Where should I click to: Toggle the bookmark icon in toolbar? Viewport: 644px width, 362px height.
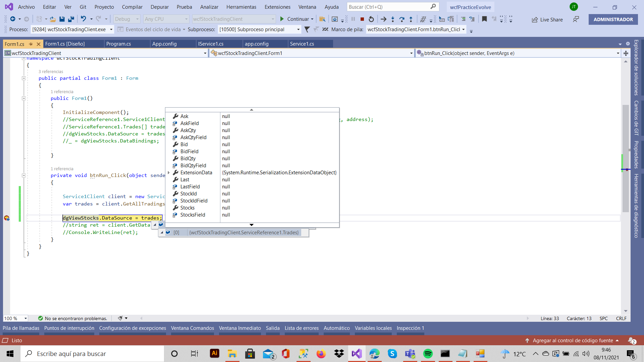click(x=484, y=19)
